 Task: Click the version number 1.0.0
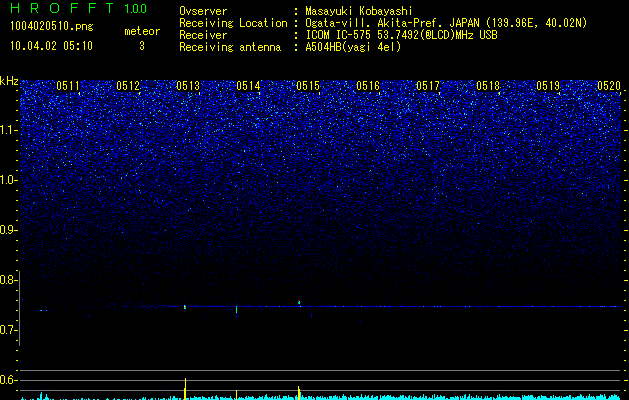[136, 8]
